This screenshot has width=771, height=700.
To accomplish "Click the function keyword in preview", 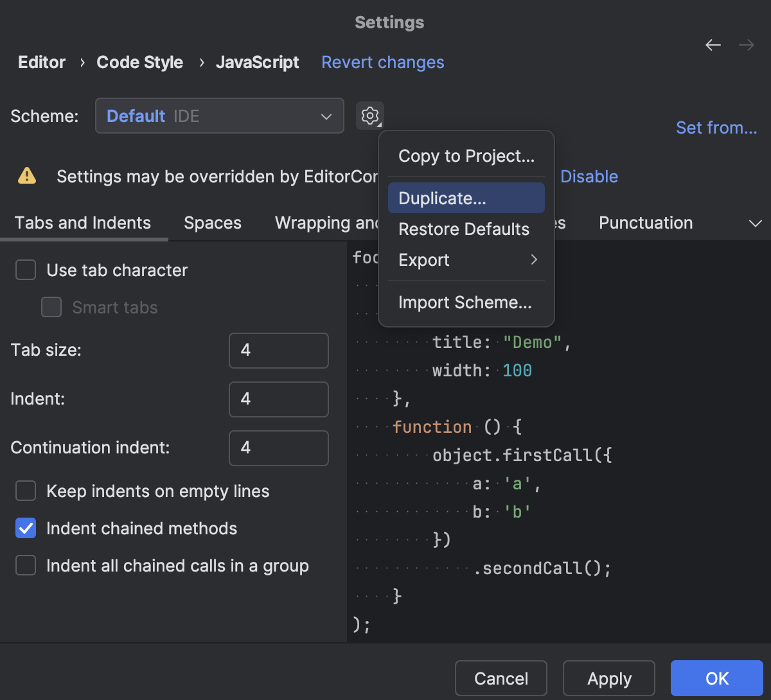I will (432, 427).
